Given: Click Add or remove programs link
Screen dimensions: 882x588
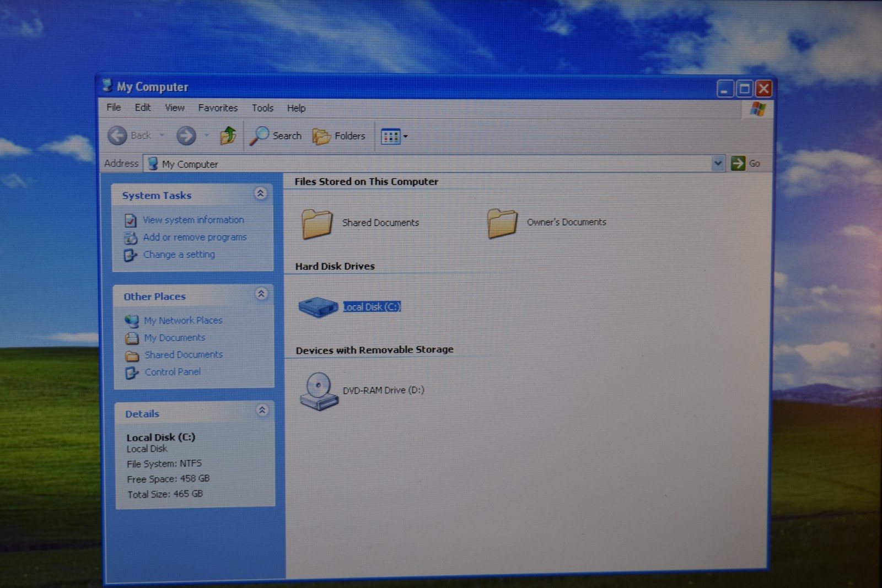Looking at the screenshot, I should tap(195, 238).
